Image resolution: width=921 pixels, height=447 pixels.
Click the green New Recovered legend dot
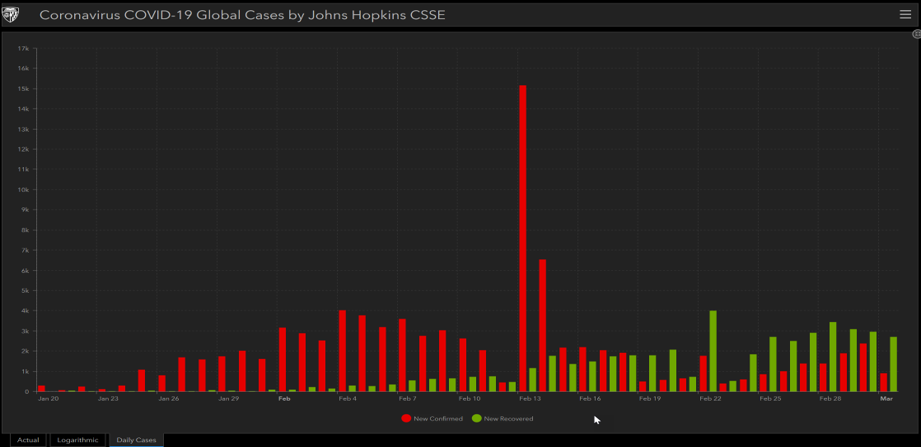click(477, 419)
